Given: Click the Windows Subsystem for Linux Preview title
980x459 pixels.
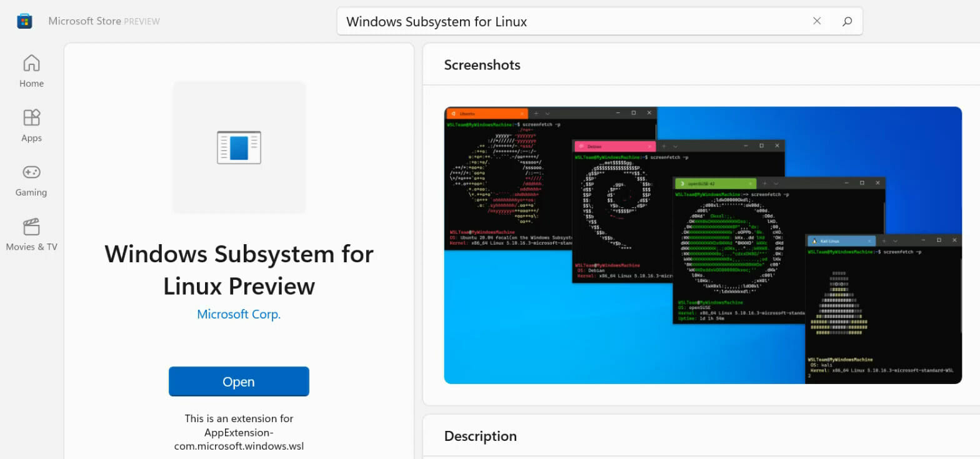Looking at the screenshot, I should tap(239, 270).
